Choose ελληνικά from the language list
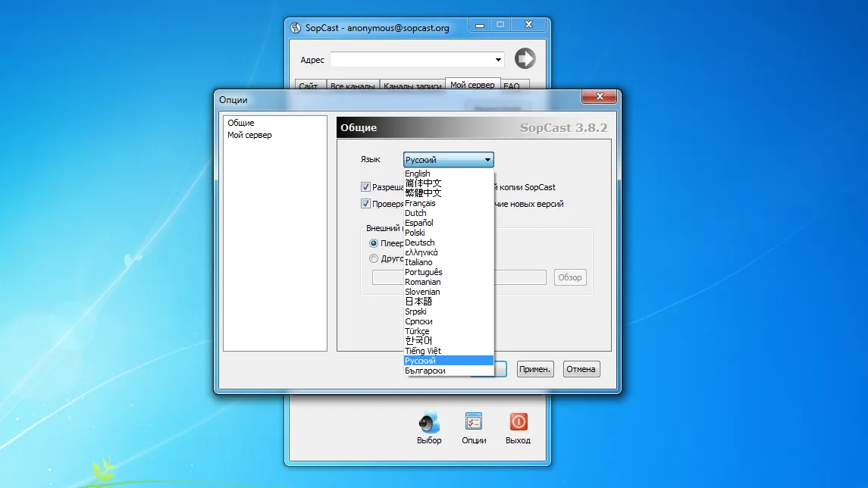868x488 pixels. 449,252
